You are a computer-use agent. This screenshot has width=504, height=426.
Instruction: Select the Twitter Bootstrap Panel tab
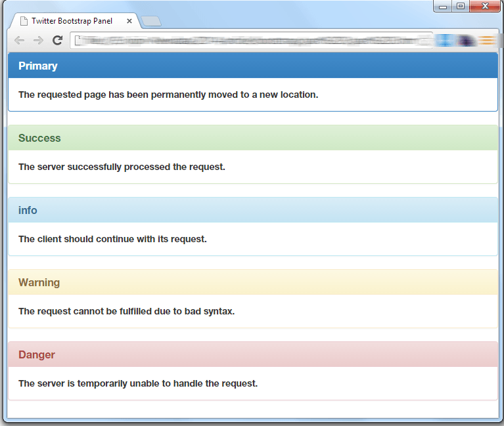(x=75, y=21)
